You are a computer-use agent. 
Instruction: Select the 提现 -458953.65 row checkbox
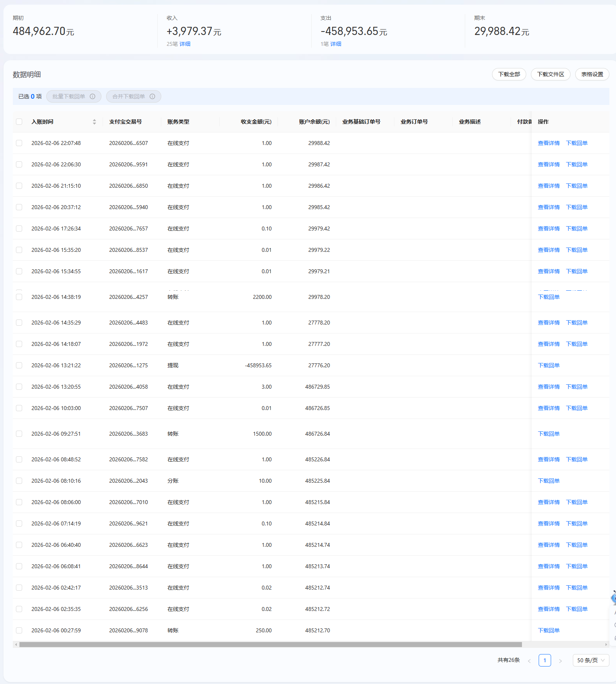[x=19, y=365]
